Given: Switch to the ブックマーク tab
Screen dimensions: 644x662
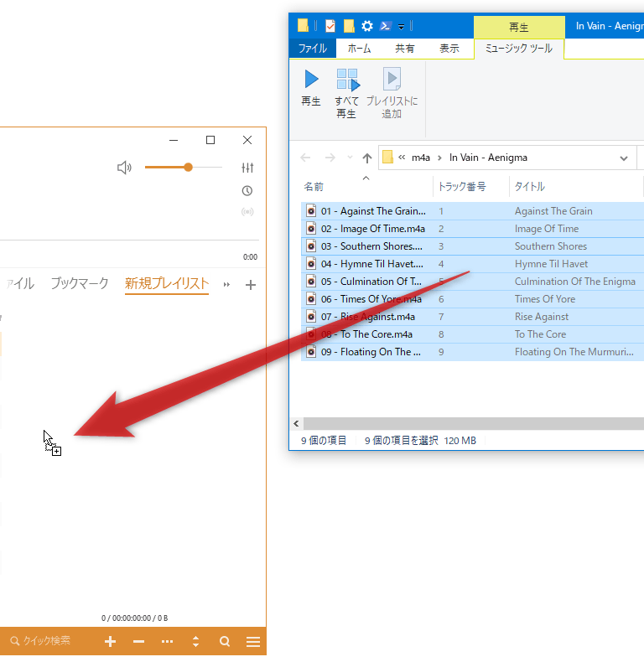Looking at the screenshot, I should (x=80, y=283).
